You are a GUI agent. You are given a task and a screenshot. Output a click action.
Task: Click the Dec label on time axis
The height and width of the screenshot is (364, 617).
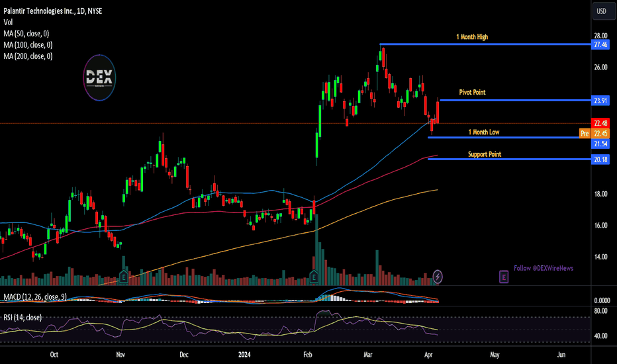coord(184,355)
